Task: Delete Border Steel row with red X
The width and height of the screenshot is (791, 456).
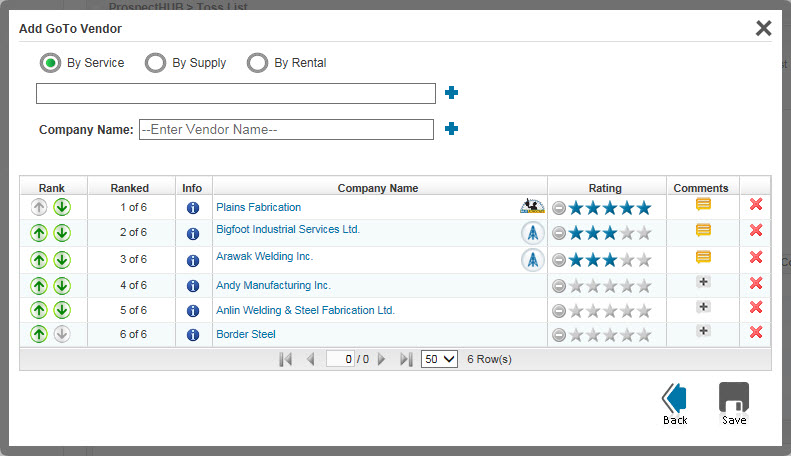Action: point(756,333)
